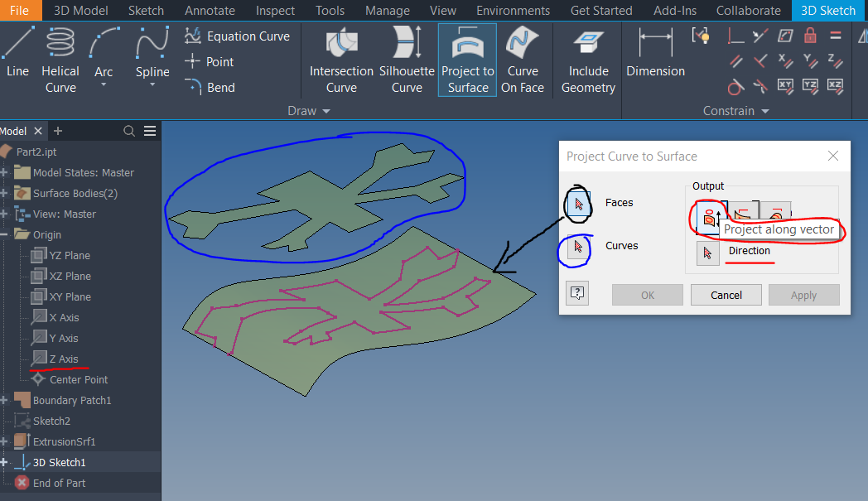The height and width of the screenshot is (501, 868).
Task: Activate the Curves selector in the dialog
Action: point(577,245)
